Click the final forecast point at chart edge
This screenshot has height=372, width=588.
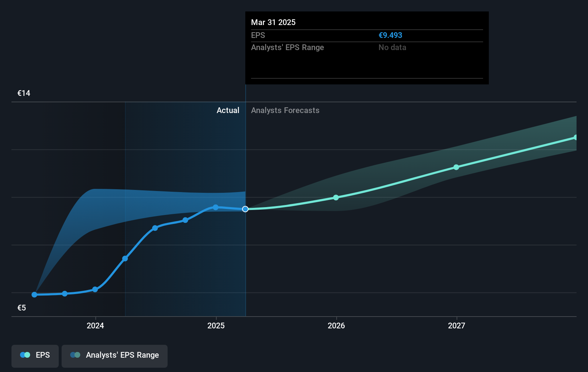click(x=575, y=137)
